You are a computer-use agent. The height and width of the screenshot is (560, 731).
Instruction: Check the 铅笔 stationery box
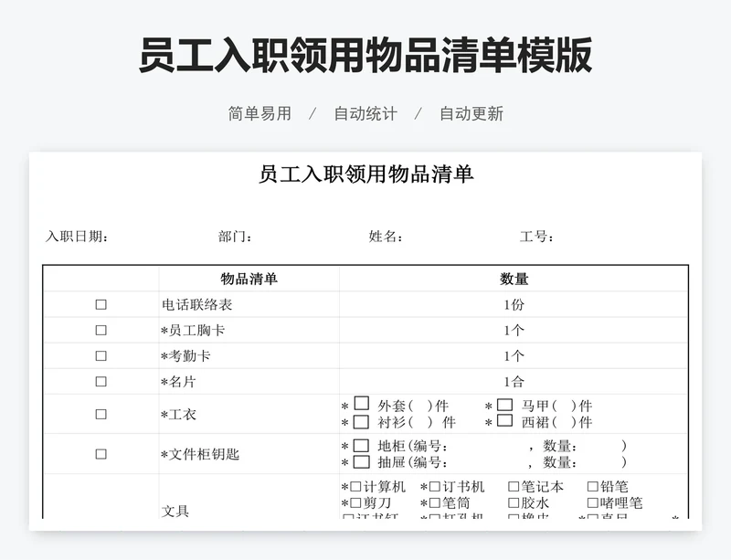pos(592,487)
